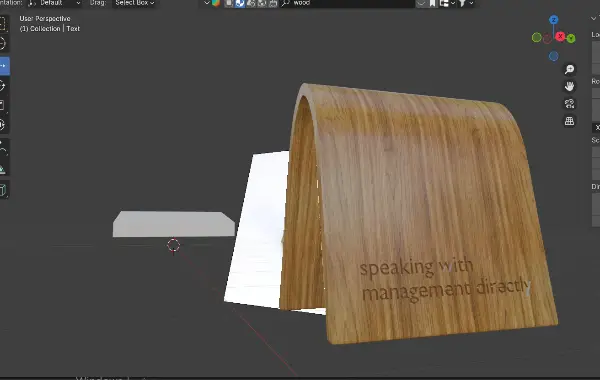Click the wood search field
This screenshot has width=600, height=380.
click(347, 3)
